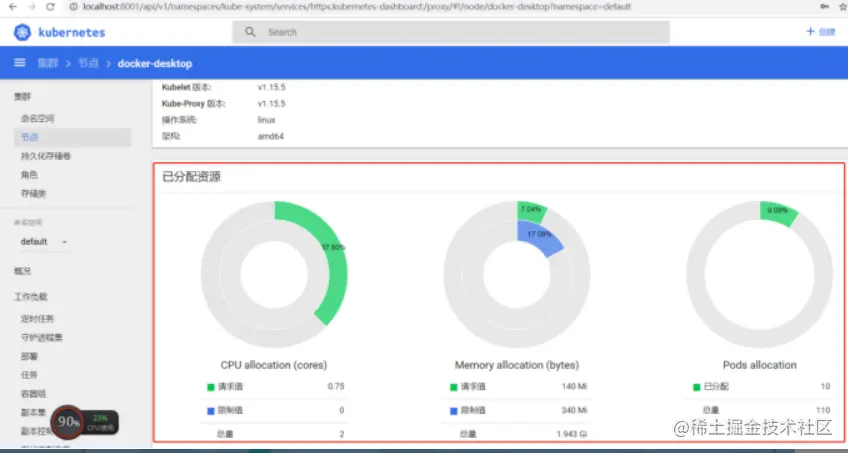Click the browser URL address bar
The image size is (848, 453).
(357, 6)
